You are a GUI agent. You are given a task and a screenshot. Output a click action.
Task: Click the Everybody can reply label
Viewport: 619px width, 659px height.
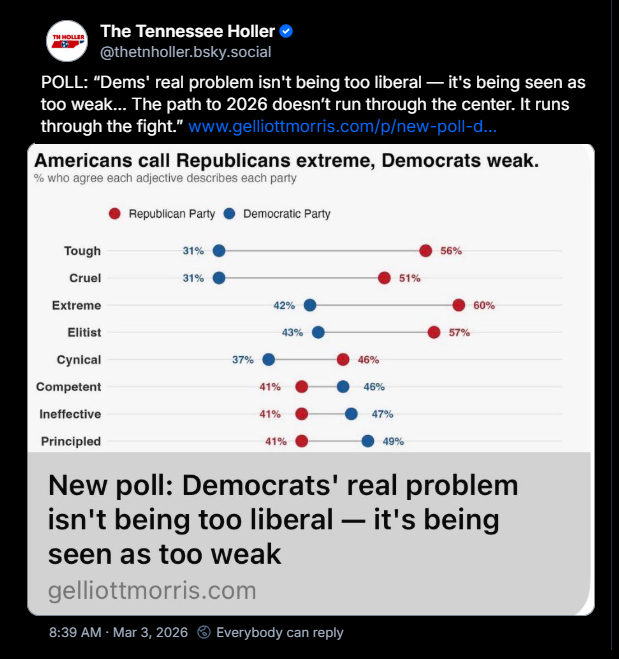(280, 632)
